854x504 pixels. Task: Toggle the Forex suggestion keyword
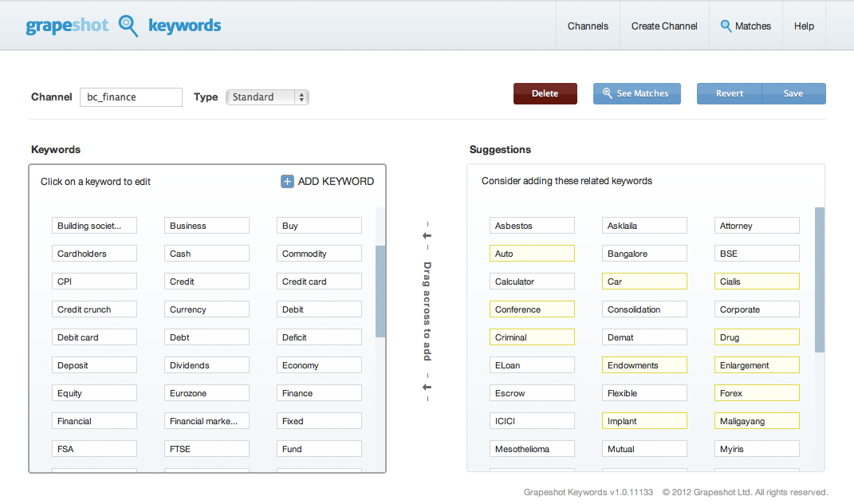tap(757, 392)
